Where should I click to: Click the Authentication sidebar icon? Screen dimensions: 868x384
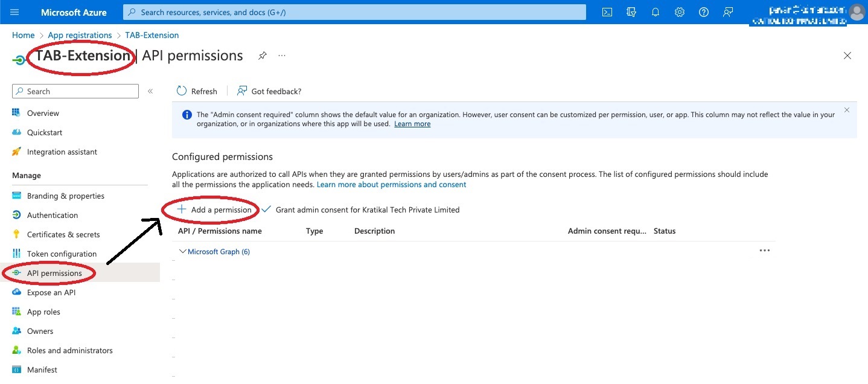click(16, 215)
